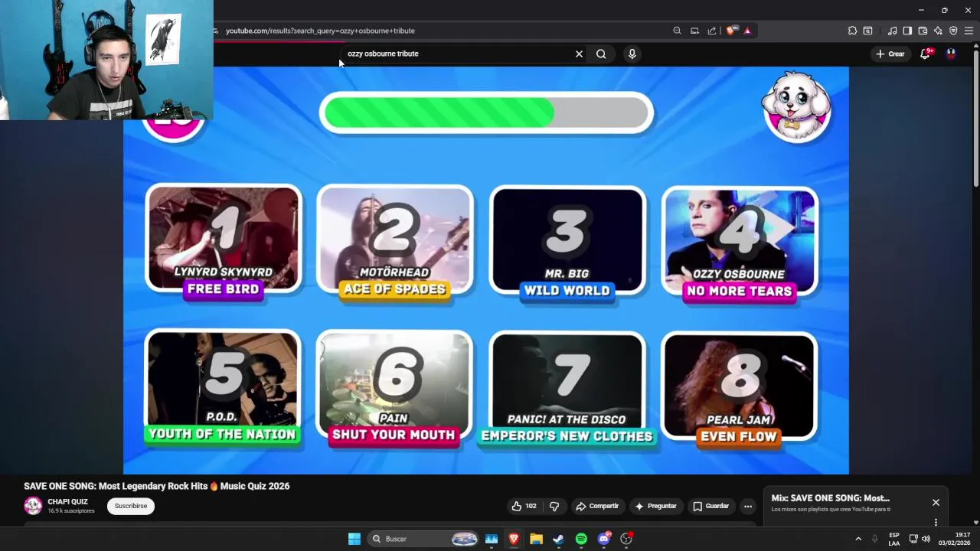Click the tab search icon in toolbar

click(867, 31)
